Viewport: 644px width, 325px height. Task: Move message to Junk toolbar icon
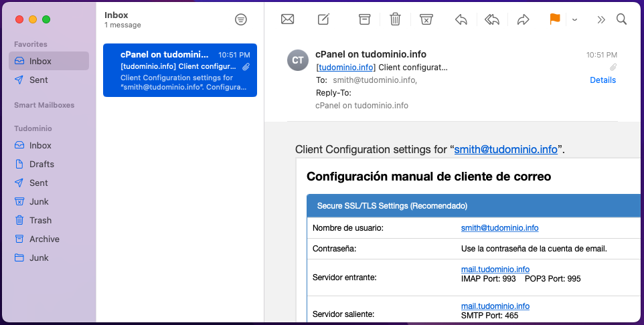click(426, 19)
